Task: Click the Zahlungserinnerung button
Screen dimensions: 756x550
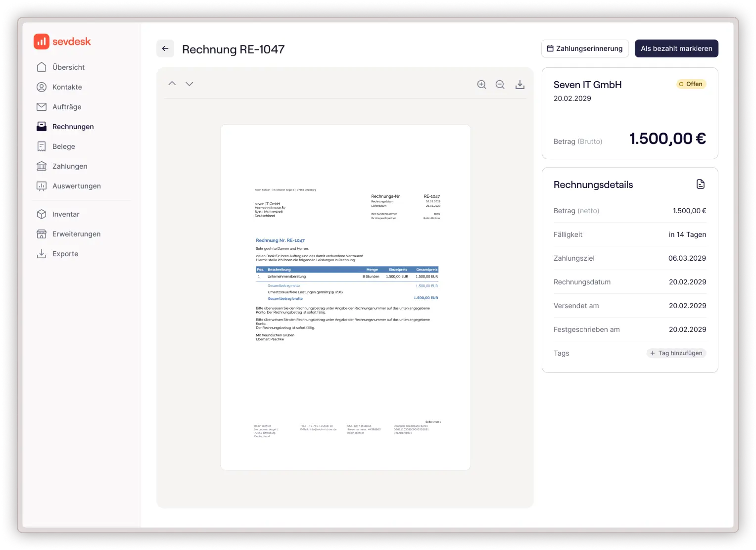Action: click(x=585, y=48)
